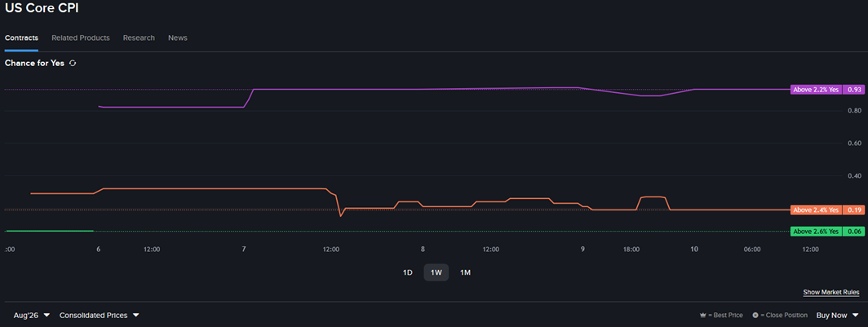The height and width of the screenshot is (327, 868).
Task: Click the refresh icon beside Chance for Yes
Action: (73, 63)
